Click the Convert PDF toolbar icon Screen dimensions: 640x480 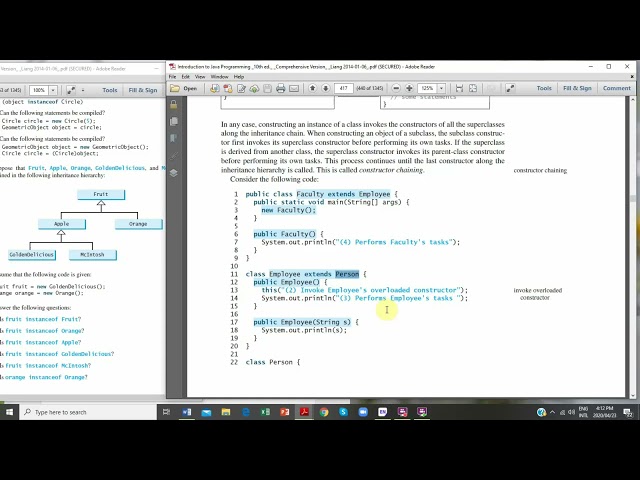tap(228, 88)
